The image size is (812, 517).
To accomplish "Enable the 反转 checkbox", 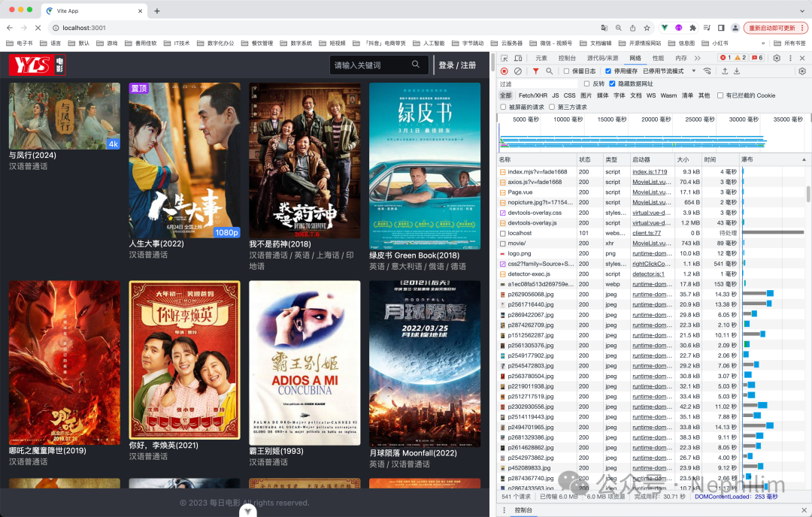I will [x=586, y=83].
